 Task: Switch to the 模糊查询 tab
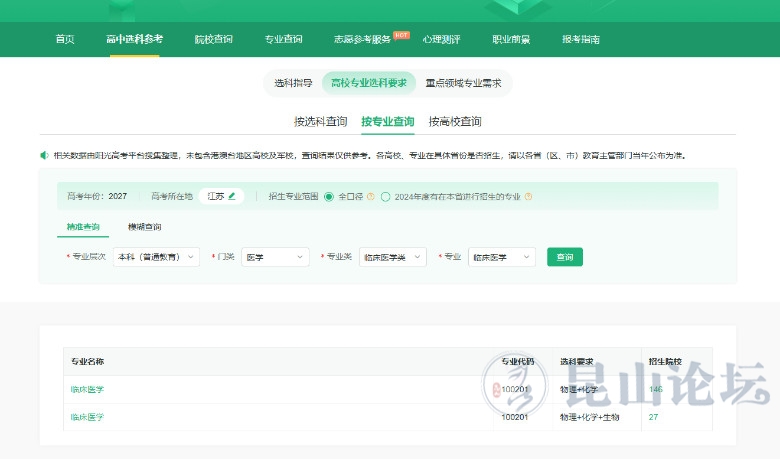point(131,227)
